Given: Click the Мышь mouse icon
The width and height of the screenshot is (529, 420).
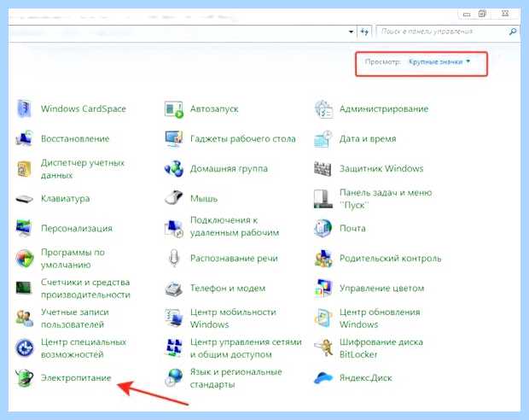Looking at the screenshot, I should click(x=174, y=198).
